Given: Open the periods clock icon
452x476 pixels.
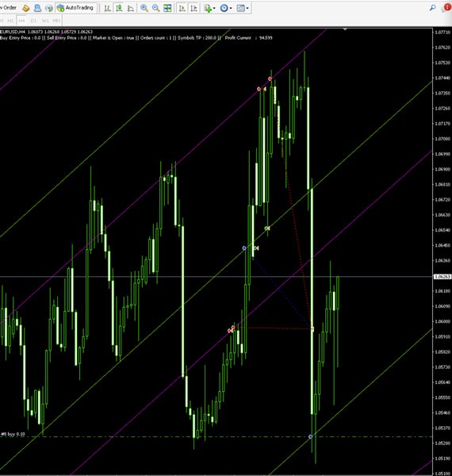Looking at the screenshot, I should 224,8.
